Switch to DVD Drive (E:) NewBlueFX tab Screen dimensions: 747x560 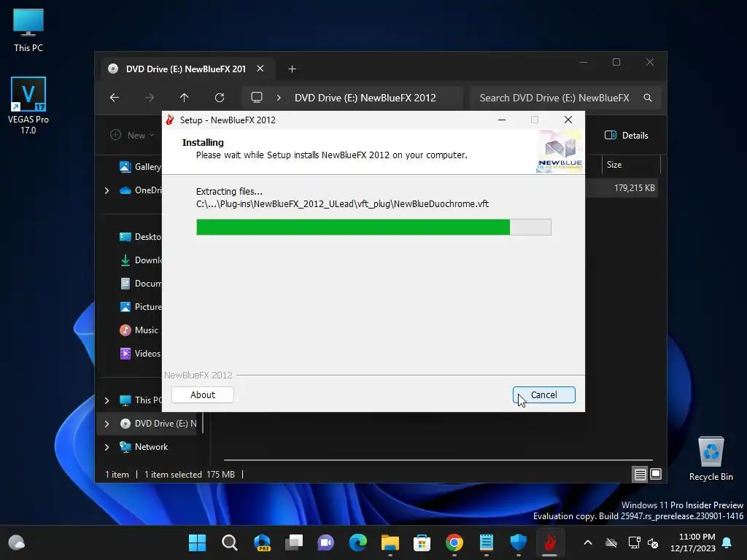click(x=186, y=69)
